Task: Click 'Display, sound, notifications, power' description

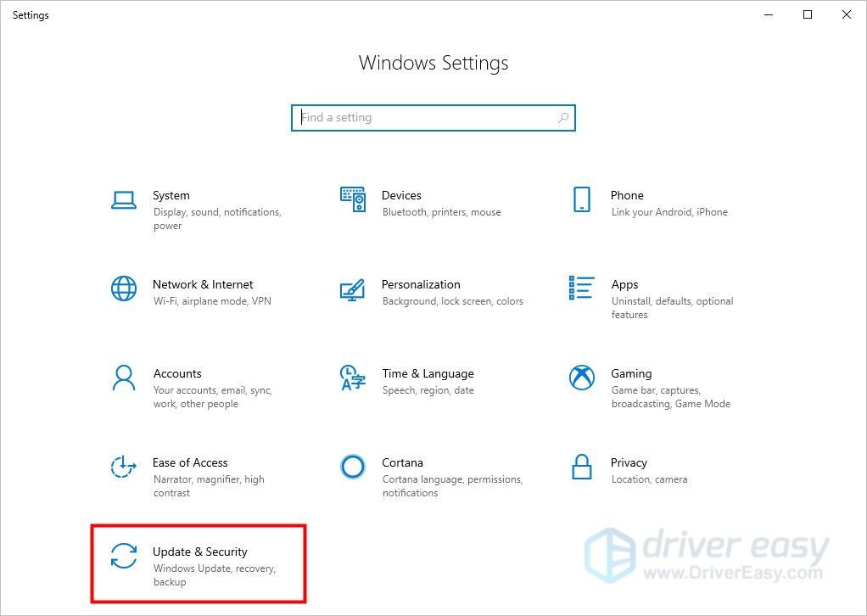Action: click(x=217, y=219)
